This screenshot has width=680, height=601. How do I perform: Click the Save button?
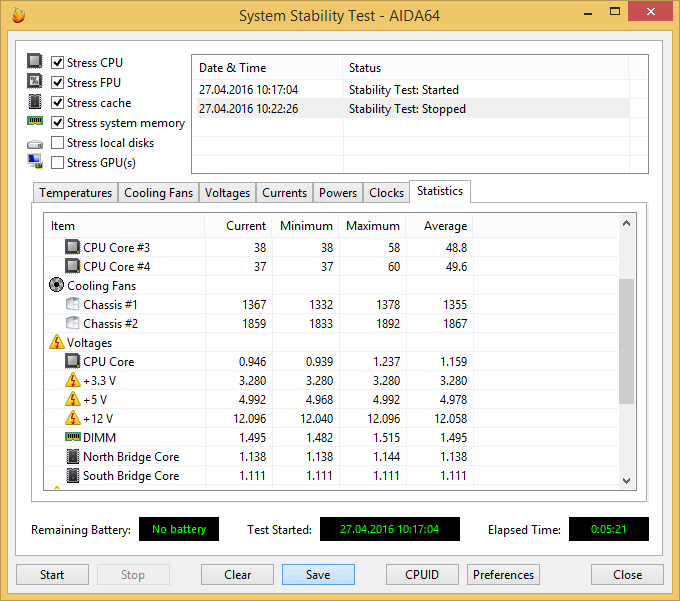(x=318, y=575)
